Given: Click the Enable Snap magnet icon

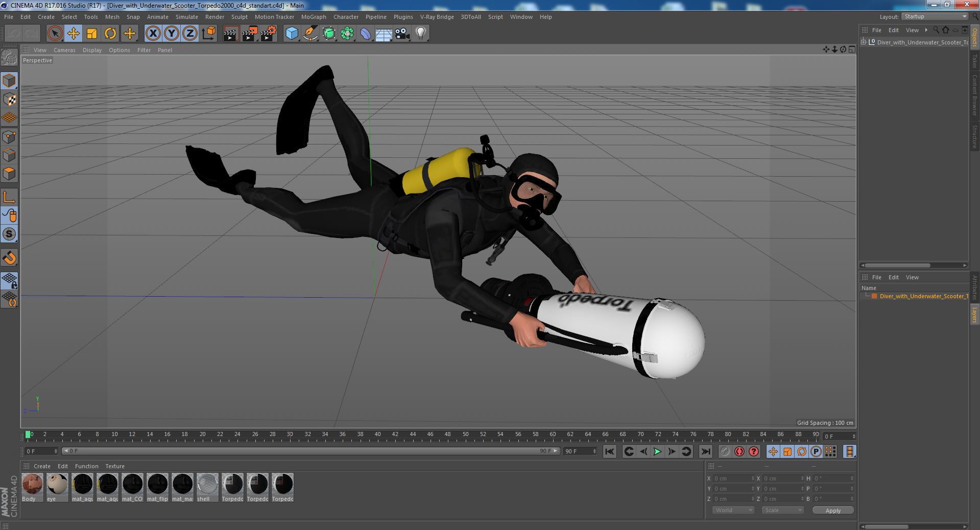Looking at the screenshot, I should point(9,258).
